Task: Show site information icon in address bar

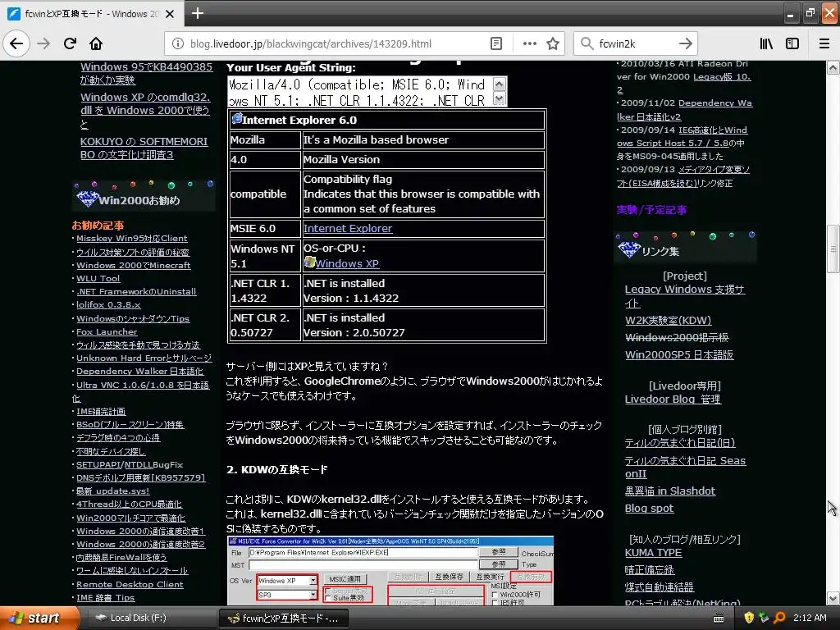Action: tap(177, 43)
